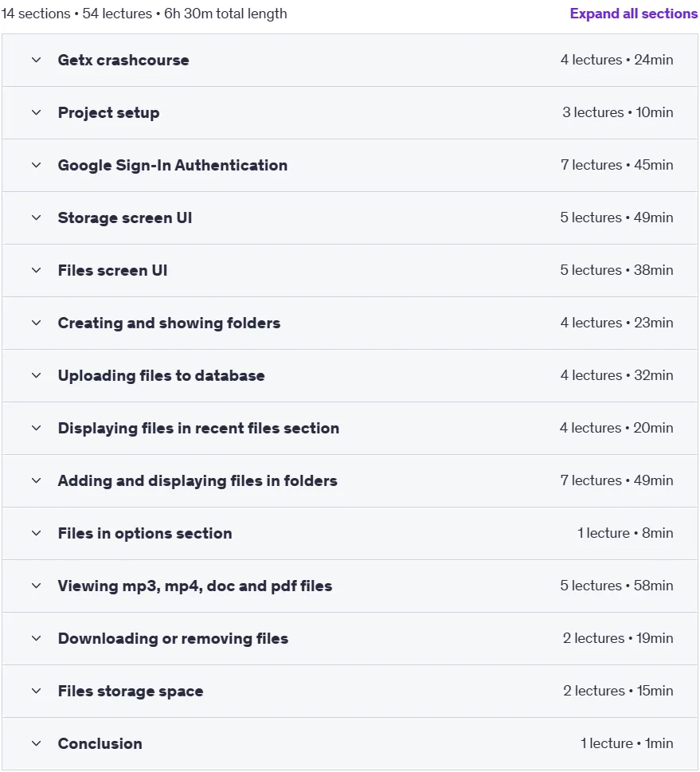Click Expand all sections link
The image size is (700, 772).
pyautogui.click(x=634, y=14)
